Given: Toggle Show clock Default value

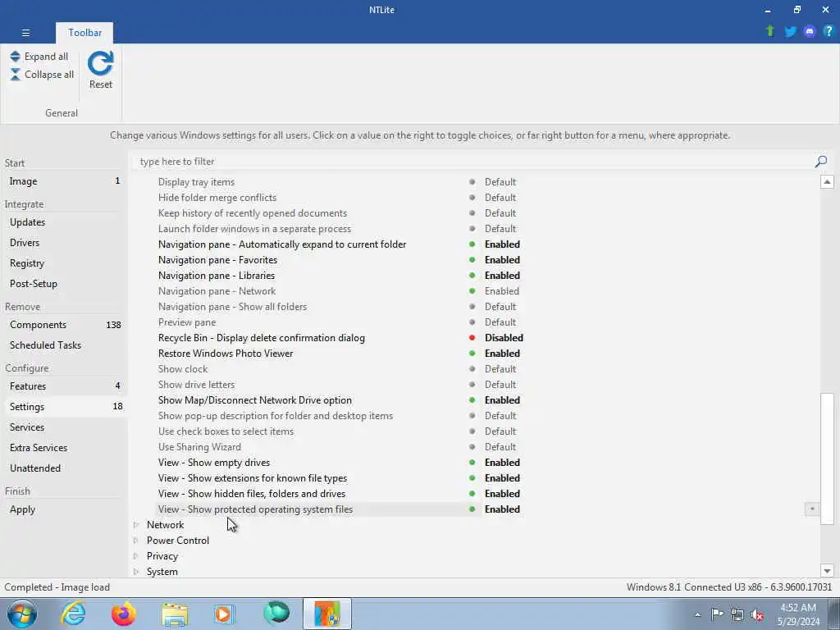Looking at the screenshot, I should 500,369.
